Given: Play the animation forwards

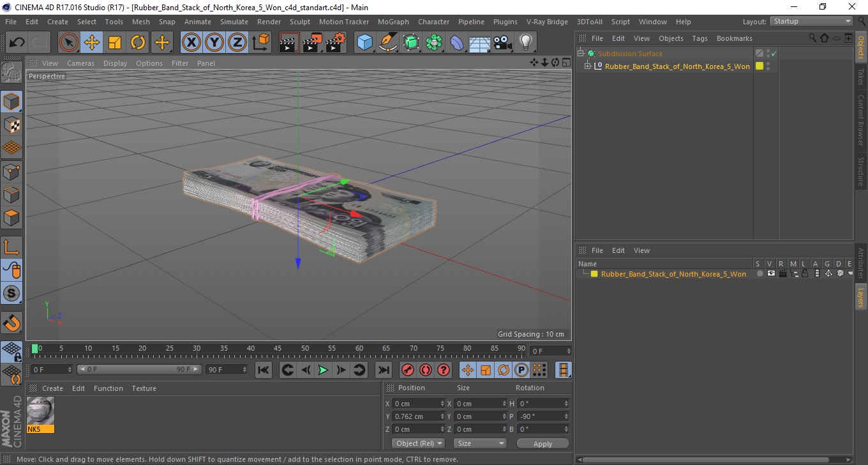Looking at the screenshot, I should tap(324, 370).
